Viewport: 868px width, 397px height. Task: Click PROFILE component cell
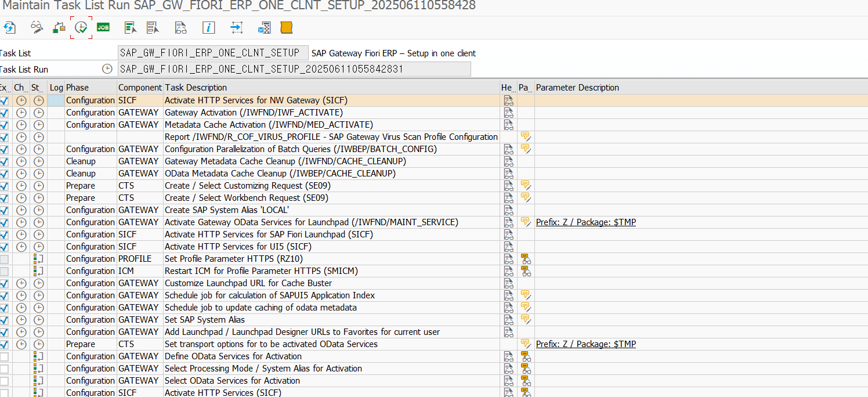point(140,259)
